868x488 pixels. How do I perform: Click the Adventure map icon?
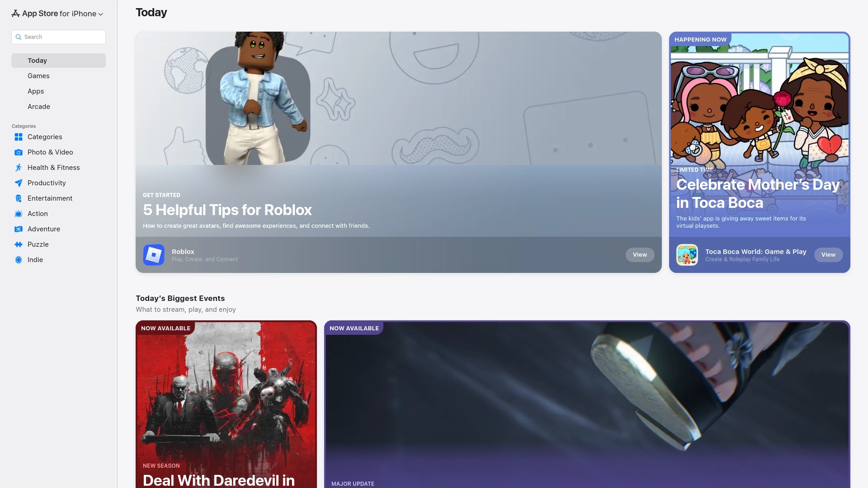(x=19, y=229)
